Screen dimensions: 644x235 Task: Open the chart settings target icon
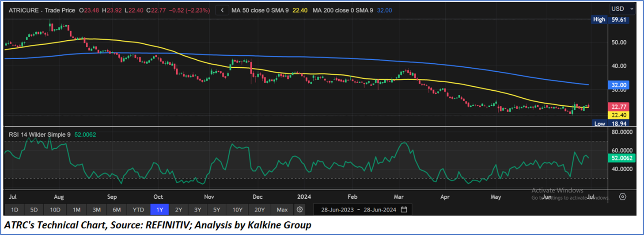click(623, 196)
